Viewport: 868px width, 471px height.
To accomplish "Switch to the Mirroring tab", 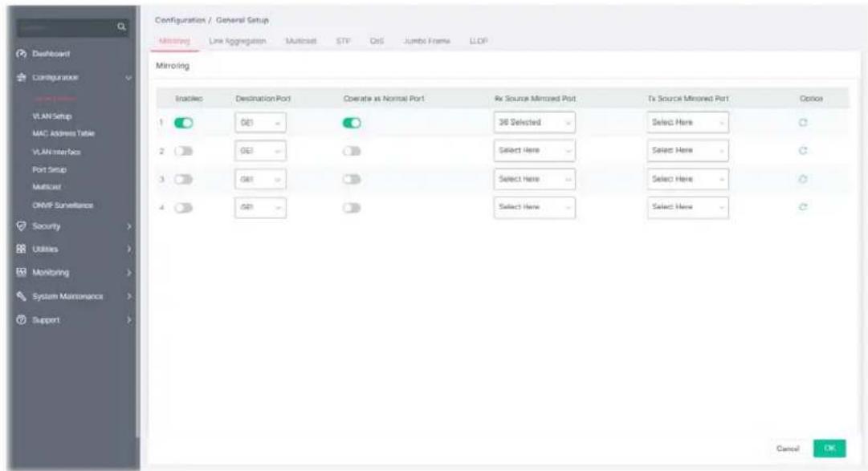I will coord(174,41).
